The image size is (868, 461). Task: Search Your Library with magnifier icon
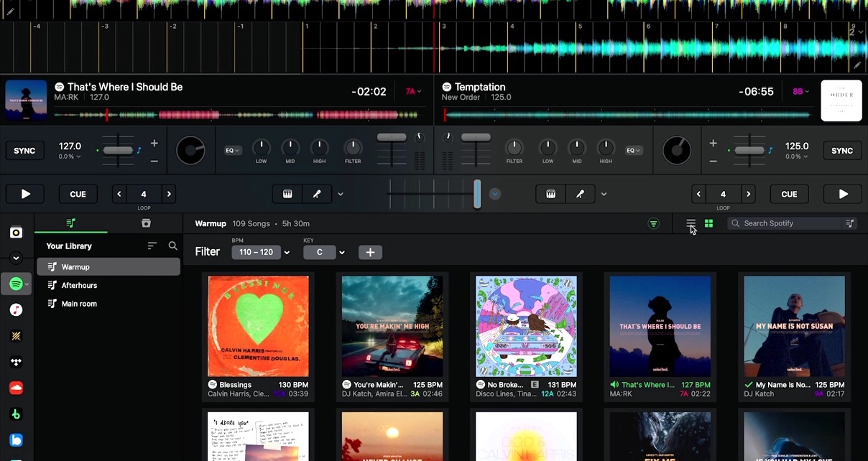pos(173,246)
